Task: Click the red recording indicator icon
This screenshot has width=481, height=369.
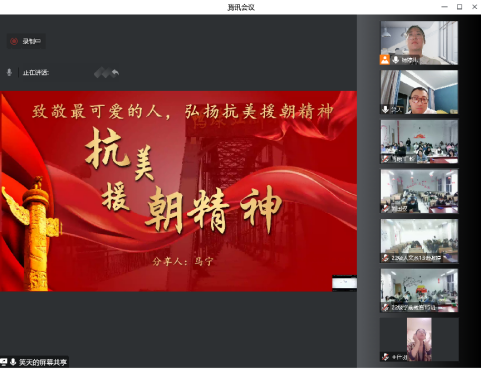Action: 14,41
